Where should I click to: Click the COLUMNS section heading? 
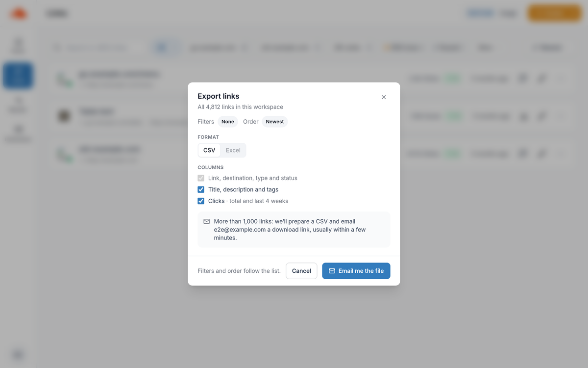point(211,167)
